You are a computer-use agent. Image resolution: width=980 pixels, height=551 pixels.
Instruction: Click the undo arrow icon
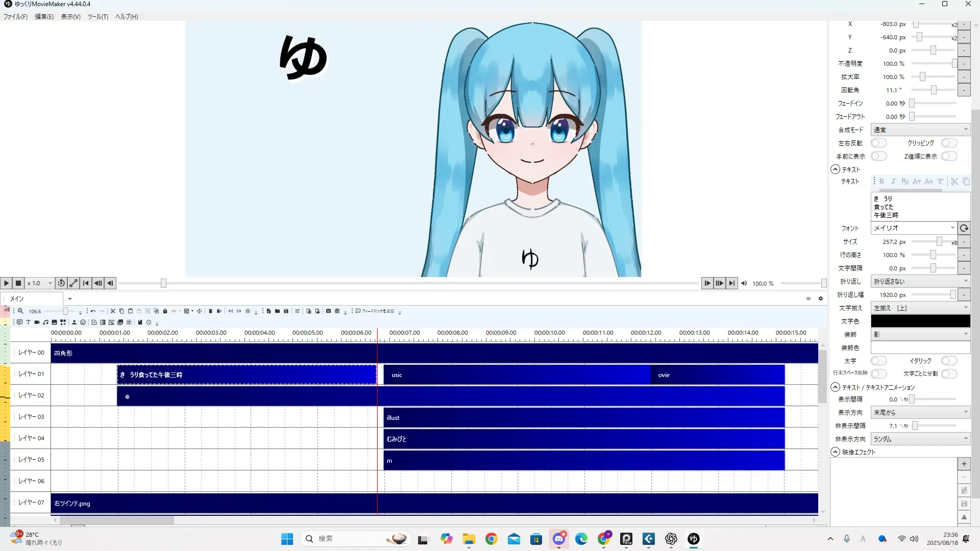pyautogui.click(x=93, y=311)
